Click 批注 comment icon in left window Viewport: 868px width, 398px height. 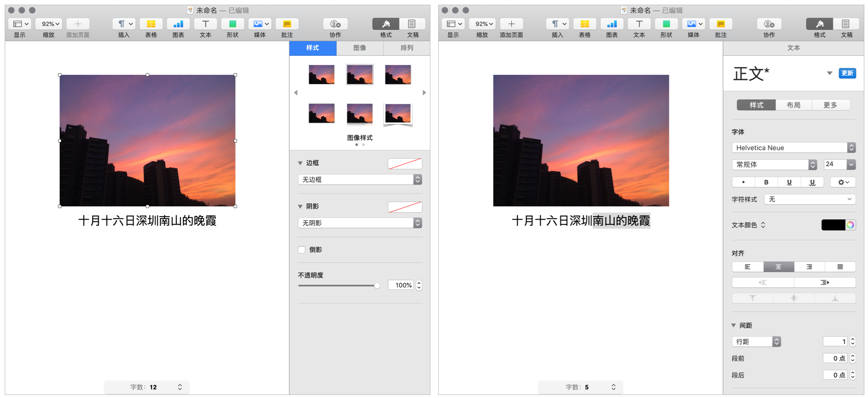pyautogui.click(x=287, y=24)
